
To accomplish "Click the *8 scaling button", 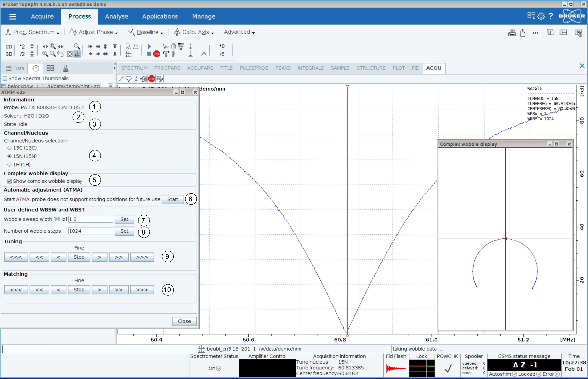I will pyautogui.click(x=222, y=46).
